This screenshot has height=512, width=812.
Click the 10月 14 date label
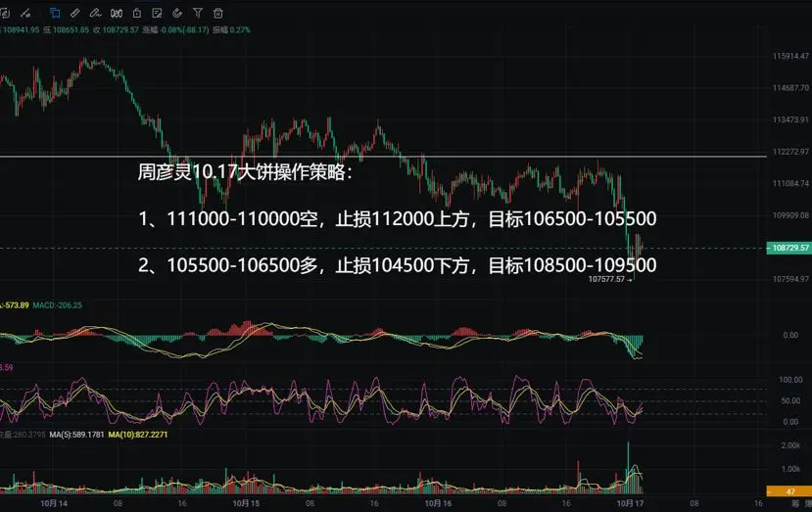pos(53,502)
